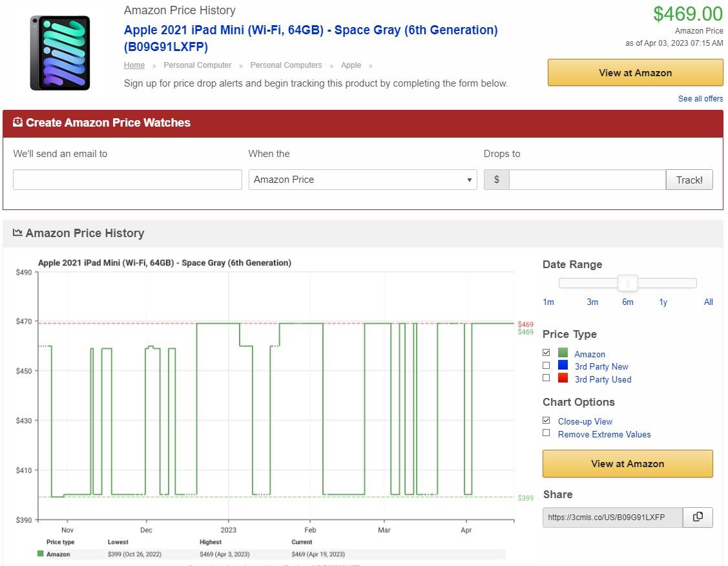
Task: Enable the 3rd Party Used checkbox
Action: 546,378
